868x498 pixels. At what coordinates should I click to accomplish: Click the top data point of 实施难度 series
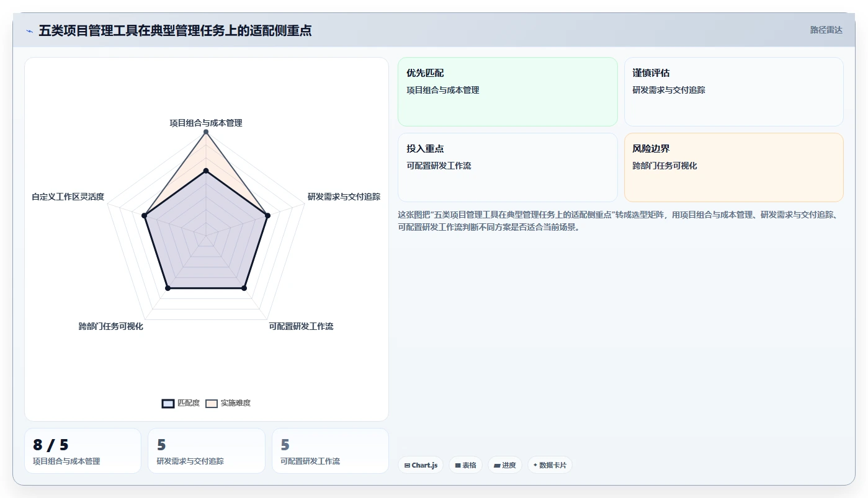click(206, 132)
